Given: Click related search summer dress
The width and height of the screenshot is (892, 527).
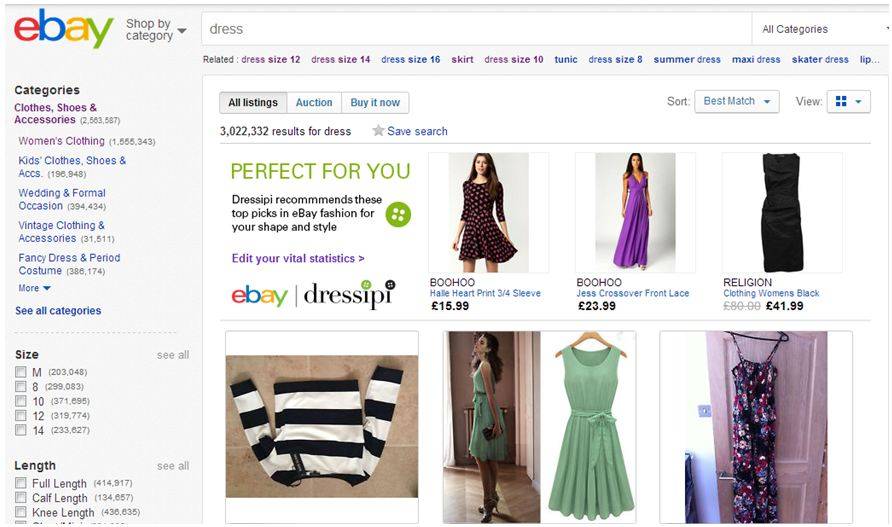Looking at the screenshot, I should coord(687,59).
